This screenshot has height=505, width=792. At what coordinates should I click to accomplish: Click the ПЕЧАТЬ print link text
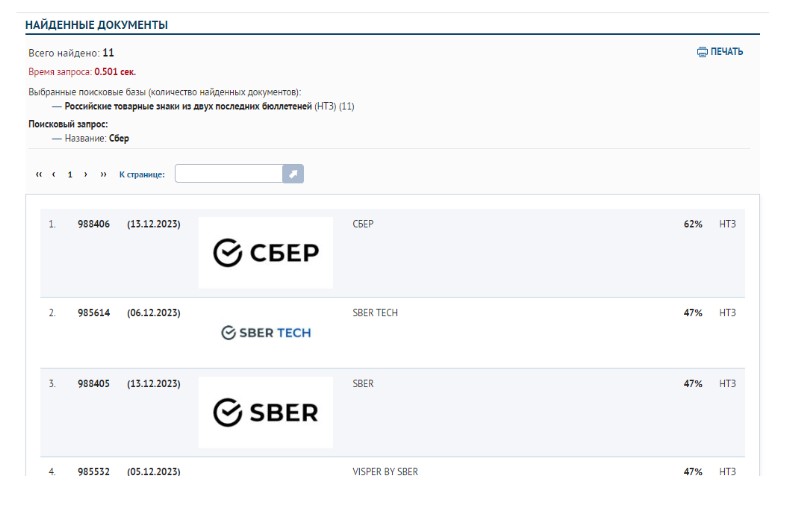tap(726, 52)
